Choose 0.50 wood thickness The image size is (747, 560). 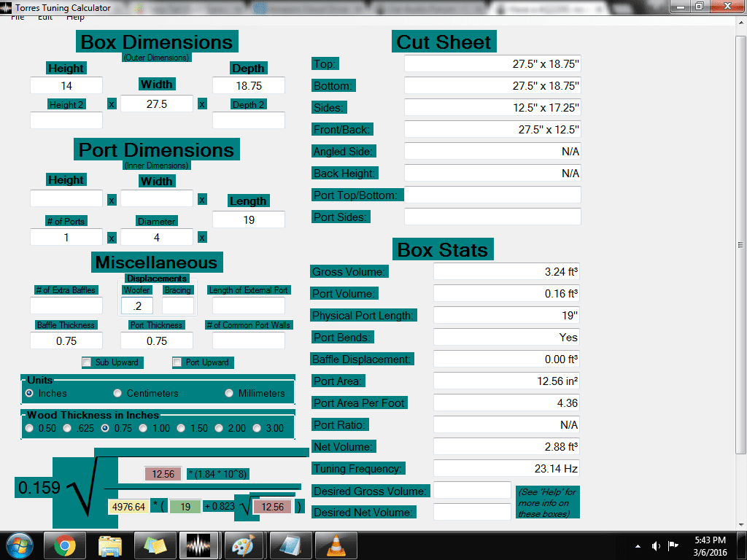[29, 428]
